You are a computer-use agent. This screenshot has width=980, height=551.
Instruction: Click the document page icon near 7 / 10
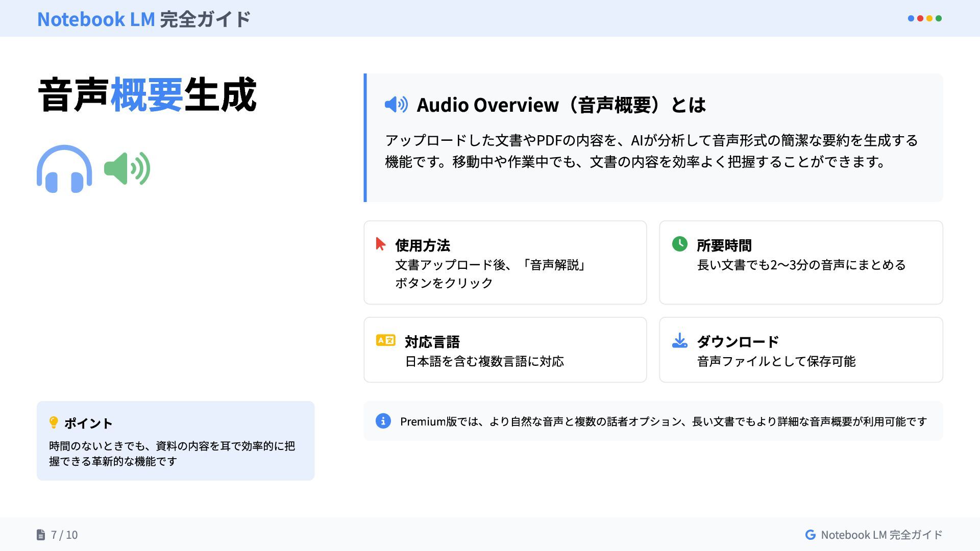click(x=41, y=535)
